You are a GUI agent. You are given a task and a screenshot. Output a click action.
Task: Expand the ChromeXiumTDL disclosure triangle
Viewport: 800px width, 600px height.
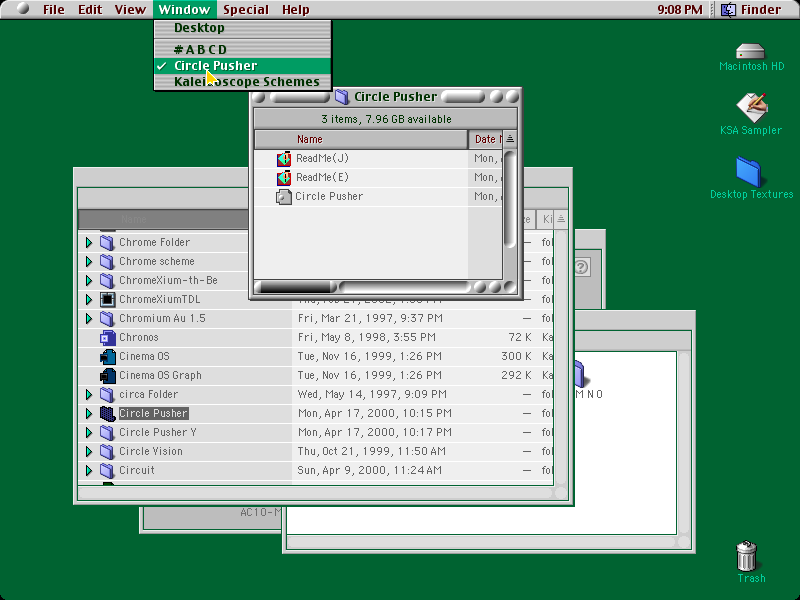point(89,299)
